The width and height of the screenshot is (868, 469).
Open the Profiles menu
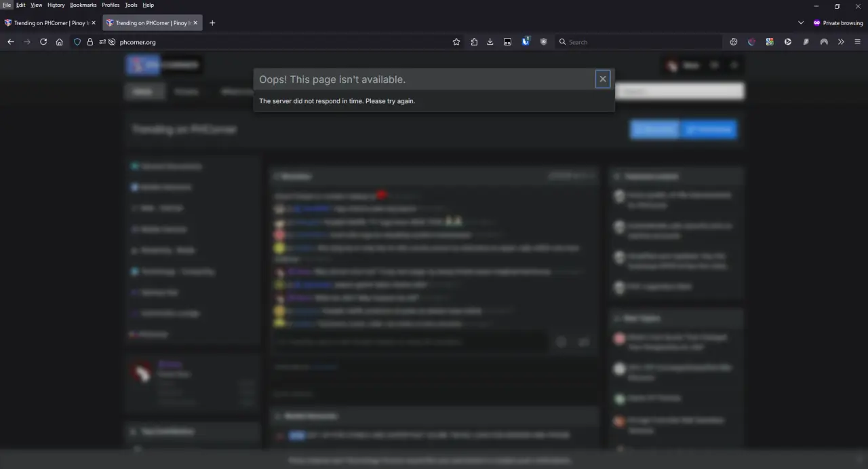tap(111, 5)
